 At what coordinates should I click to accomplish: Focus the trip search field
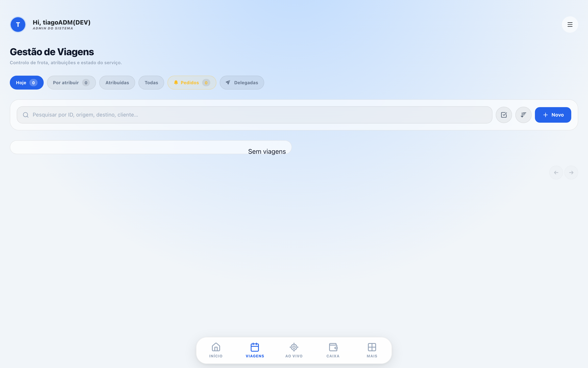pyautogui.click(x=254, y=115)
